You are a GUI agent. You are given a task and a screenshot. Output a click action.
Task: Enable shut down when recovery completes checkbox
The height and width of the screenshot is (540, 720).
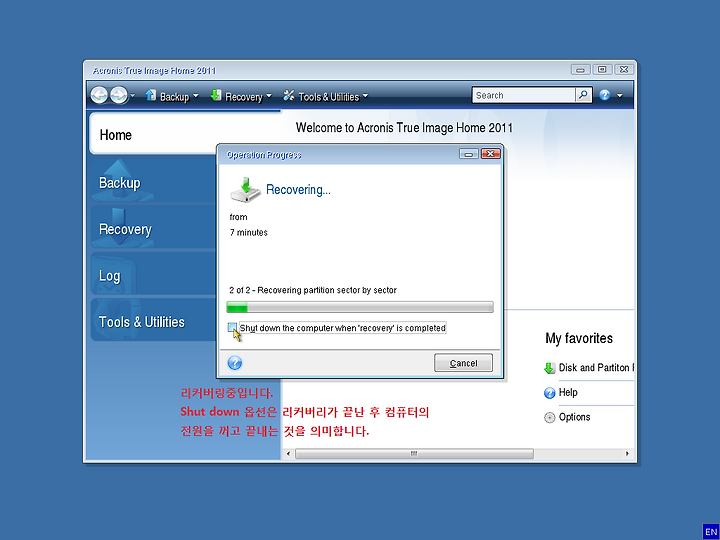coord(232,327)
